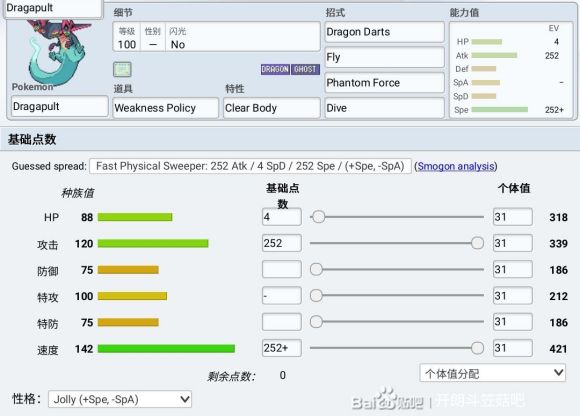The height and width of the screenshot is (416, 580).
Task: Click the HP total stat 318
Action: click(x=558, y=217)
